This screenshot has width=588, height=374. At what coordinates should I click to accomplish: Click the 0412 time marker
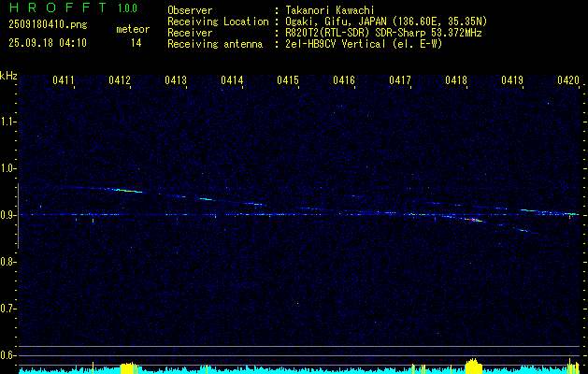click(x=120, y=79)
